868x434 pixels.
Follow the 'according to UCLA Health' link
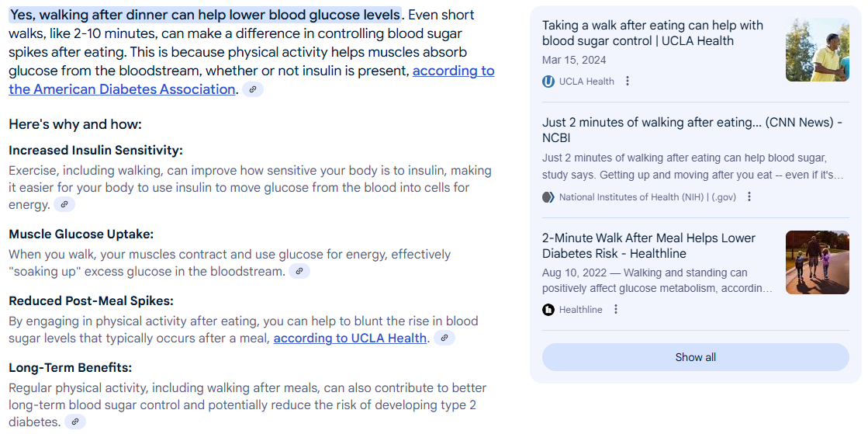350,338
